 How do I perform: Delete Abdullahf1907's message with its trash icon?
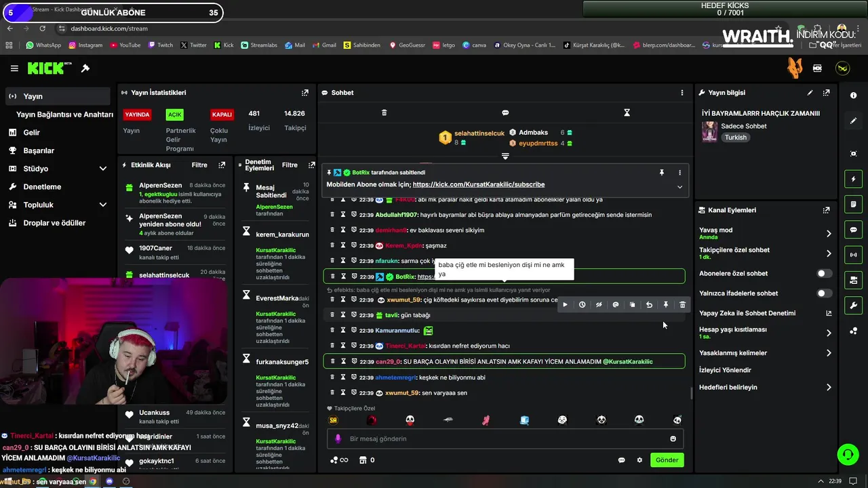(332, 215)
